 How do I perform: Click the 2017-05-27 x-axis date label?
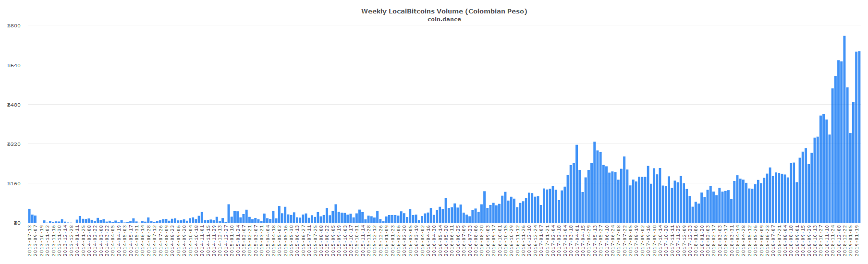pos(600,240)
